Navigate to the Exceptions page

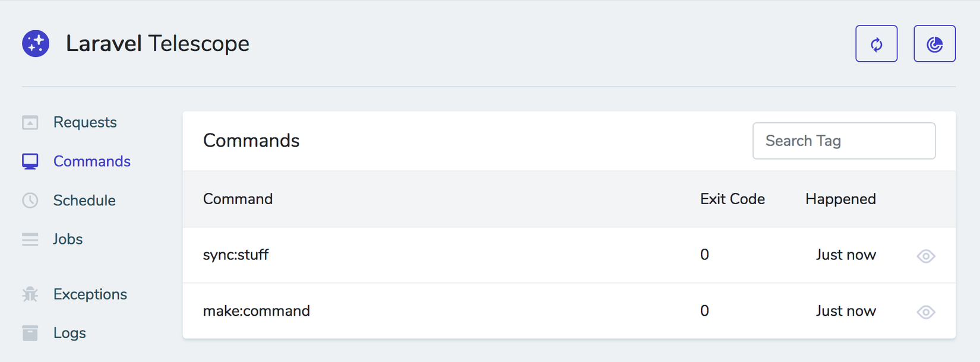tap(90, 294)
